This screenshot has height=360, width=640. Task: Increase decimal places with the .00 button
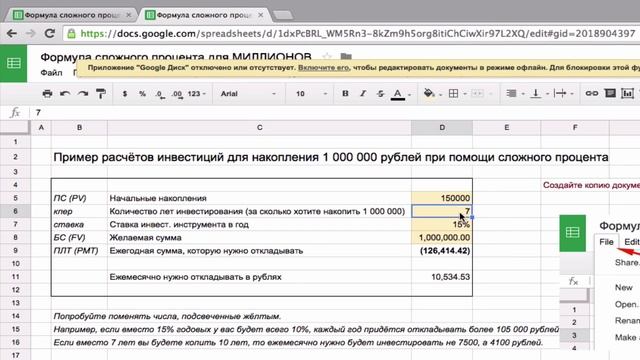pos(177,94)
